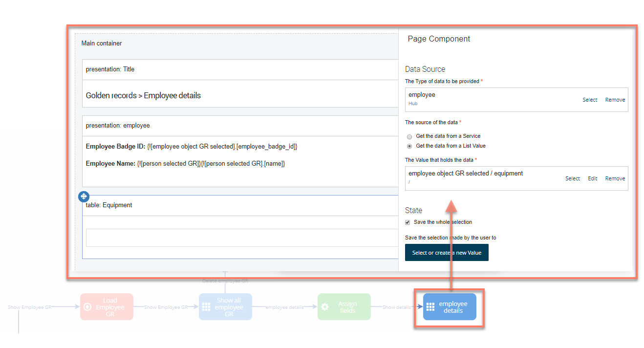This screenshot has width=644, height=348.
Task: Open the Show all employee GR node
Action: click(x=225, y=307)
